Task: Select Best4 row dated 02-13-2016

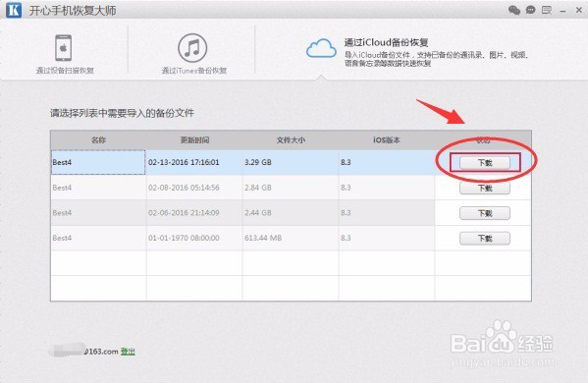Action: pyautogui.click(x=291, y=162)
